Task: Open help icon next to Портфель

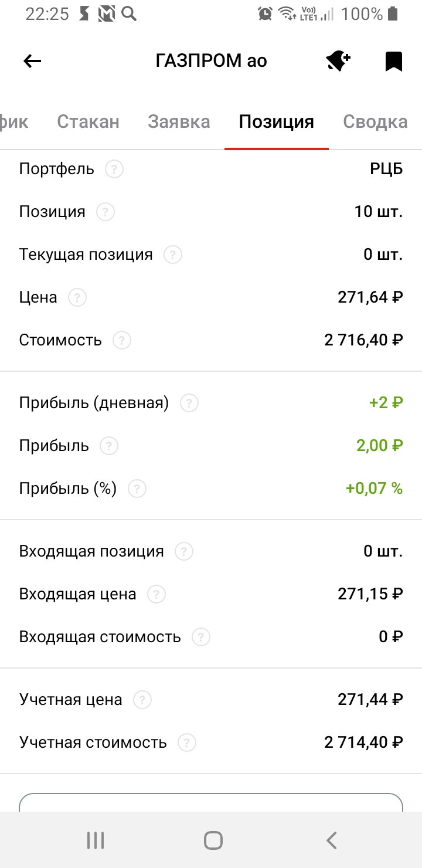Action: [x=114, y=169]
